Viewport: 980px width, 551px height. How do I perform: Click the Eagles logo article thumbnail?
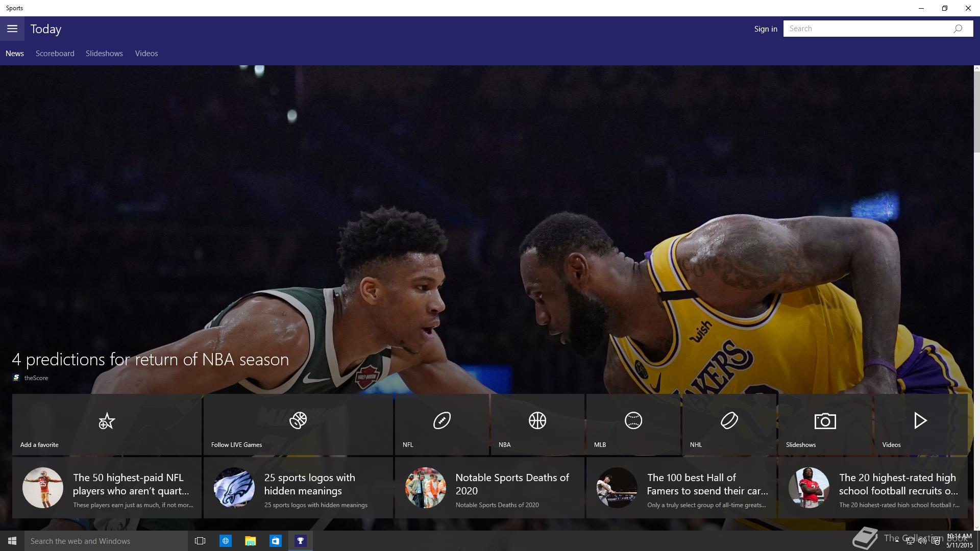pyautogui.click(x=234, y=488)
